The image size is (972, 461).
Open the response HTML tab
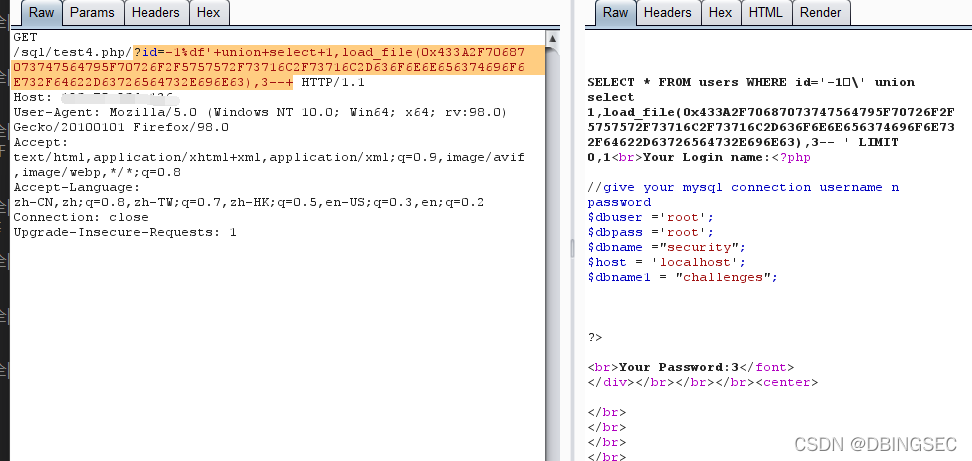click(x=766, y=12)
